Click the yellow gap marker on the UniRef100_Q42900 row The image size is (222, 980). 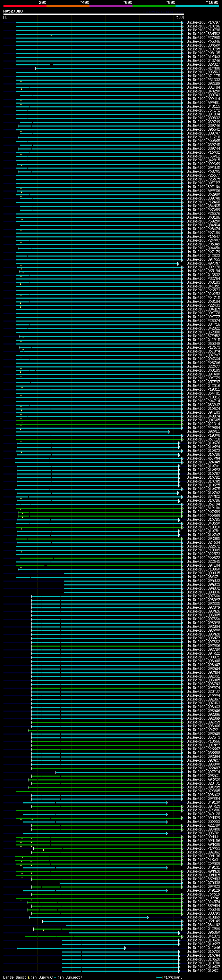point(43,930)
